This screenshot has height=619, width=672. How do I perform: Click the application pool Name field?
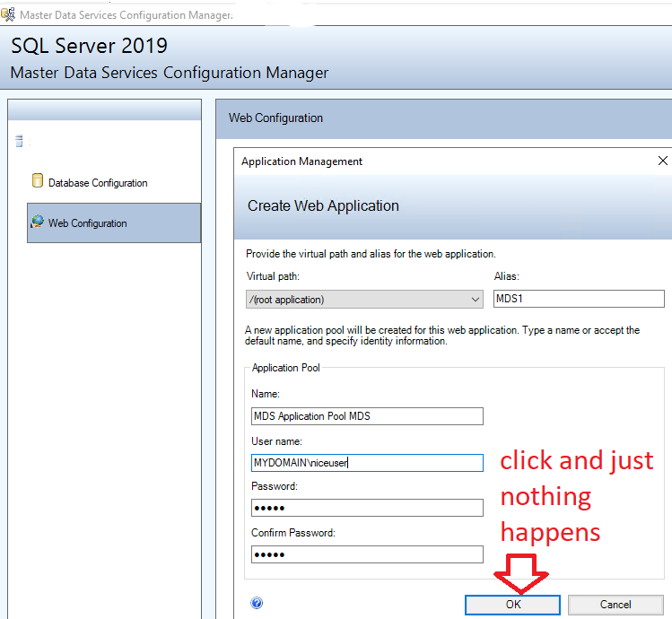[367, 416]
